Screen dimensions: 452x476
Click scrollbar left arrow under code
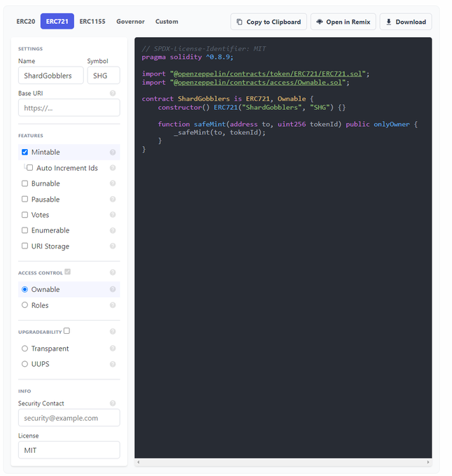(x=139, y=462)
